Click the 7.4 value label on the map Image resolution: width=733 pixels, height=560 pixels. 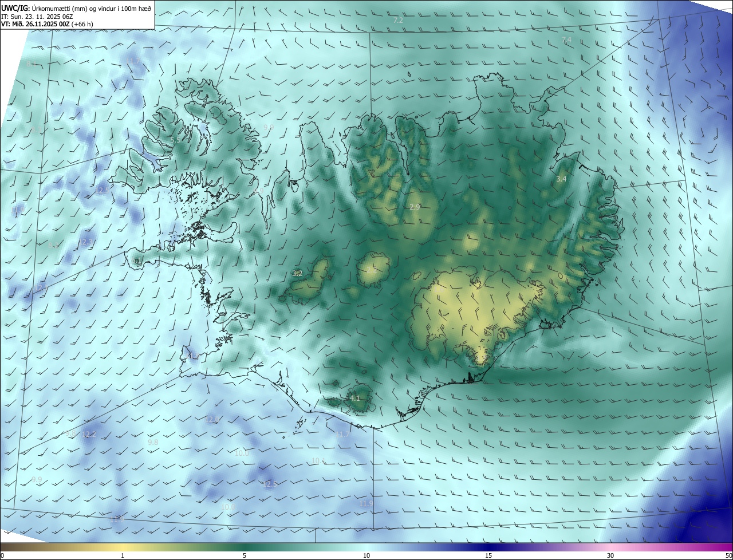coord(567,40)
